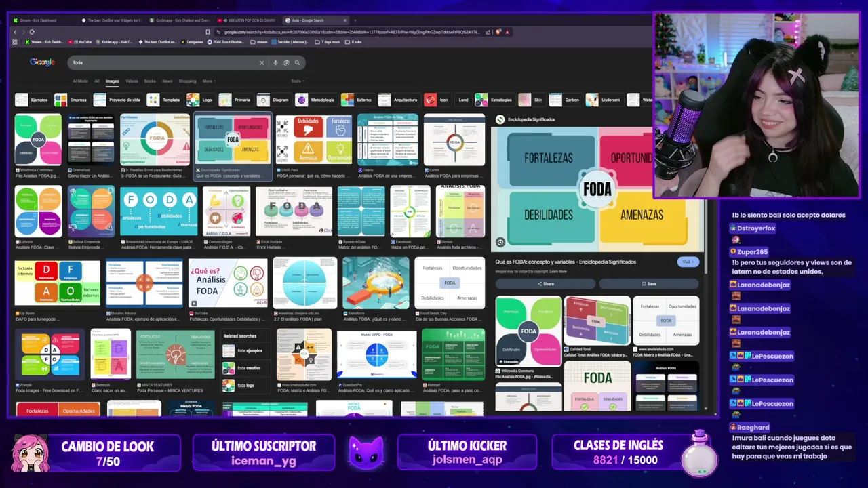Click the browser address bar URL
The image size is (868, 488).
351,32
